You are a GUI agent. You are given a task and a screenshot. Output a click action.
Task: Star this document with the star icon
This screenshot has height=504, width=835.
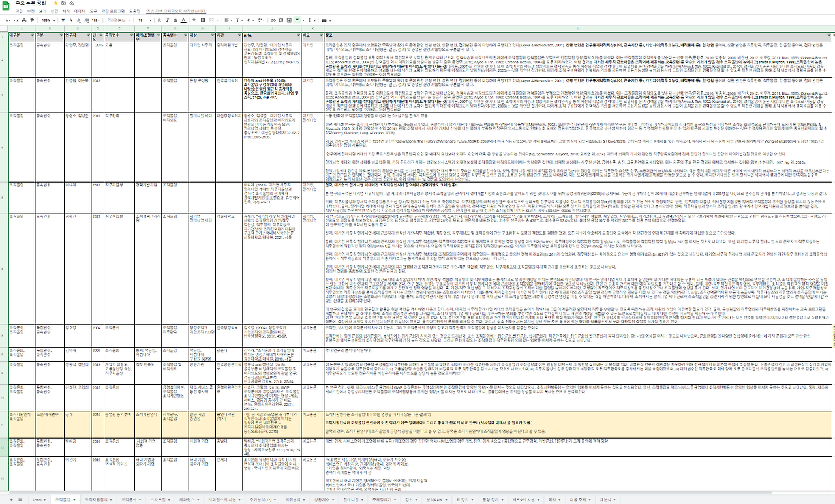click(x=55, y=3)
